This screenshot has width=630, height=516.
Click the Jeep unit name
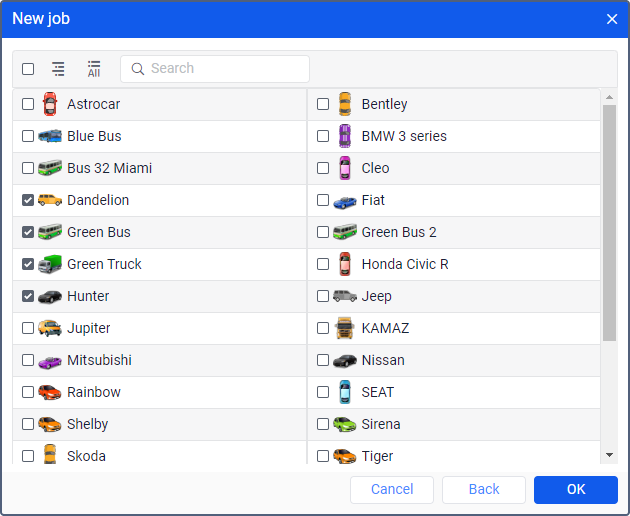[376, 297]
